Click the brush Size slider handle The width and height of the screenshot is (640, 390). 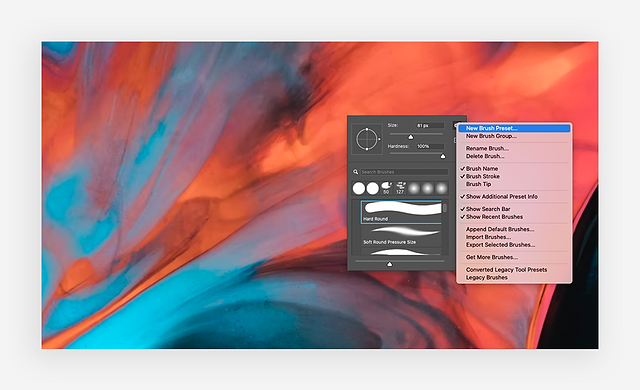411,137
